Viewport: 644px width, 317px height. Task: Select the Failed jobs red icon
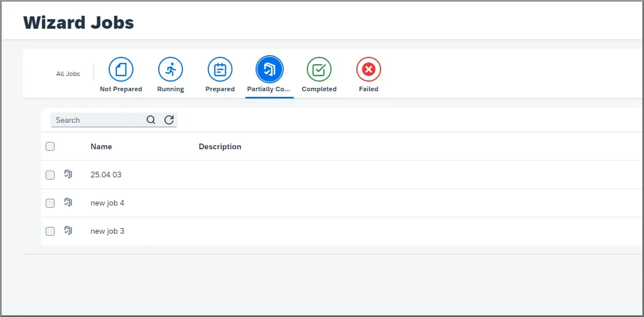tap(368, 69)
